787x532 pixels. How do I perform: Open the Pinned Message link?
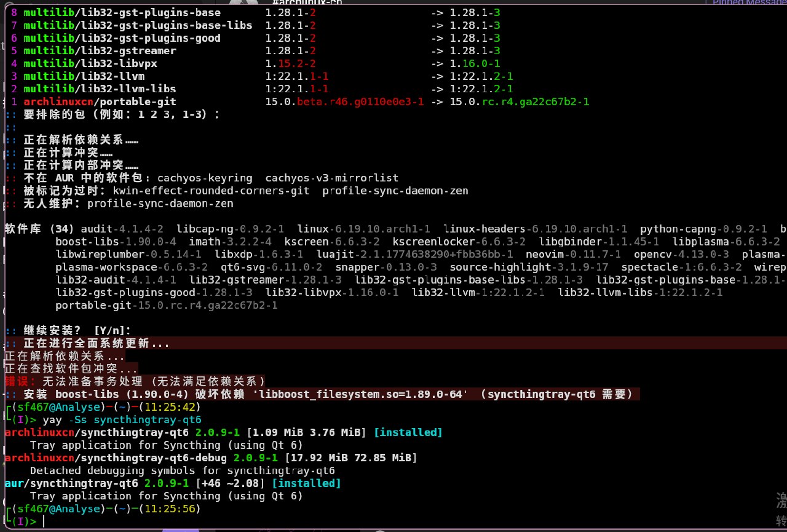tap(749, 2)
